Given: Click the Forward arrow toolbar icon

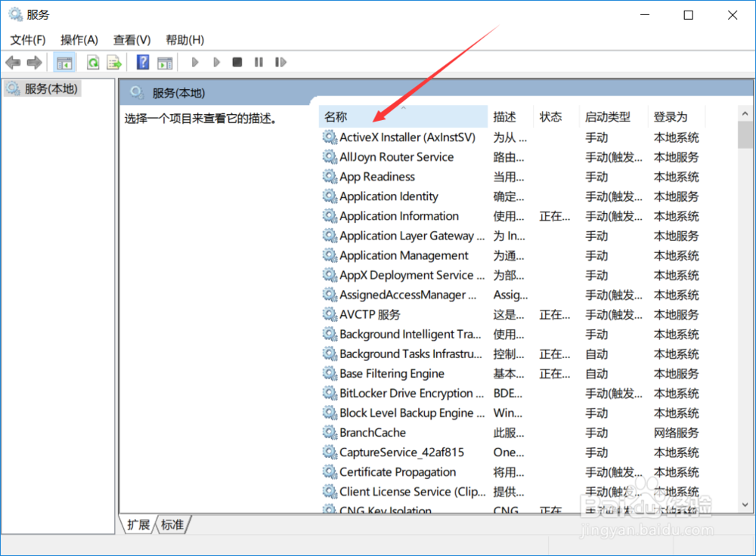Looking at the screenshot, I should pyautogui.click(x=34, y=62).
